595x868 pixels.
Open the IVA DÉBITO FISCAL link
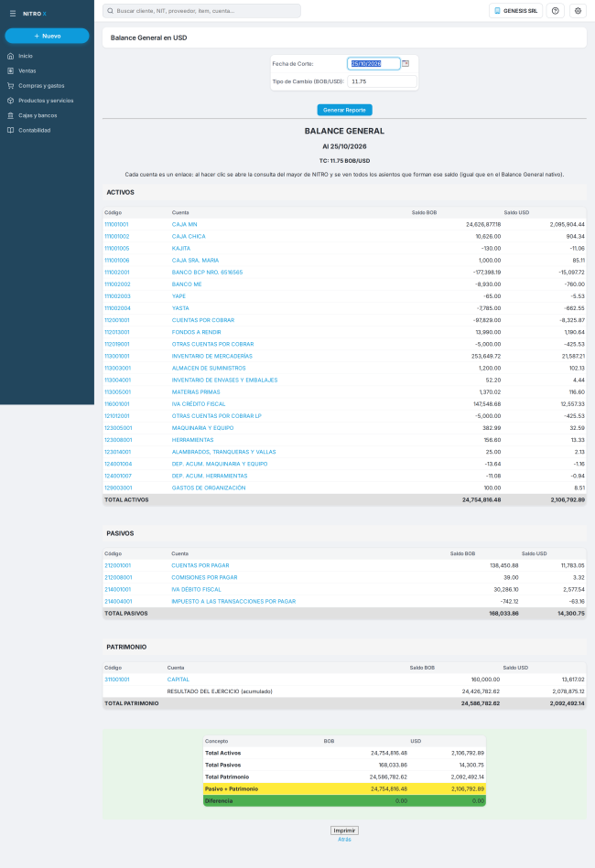point(196,590)
